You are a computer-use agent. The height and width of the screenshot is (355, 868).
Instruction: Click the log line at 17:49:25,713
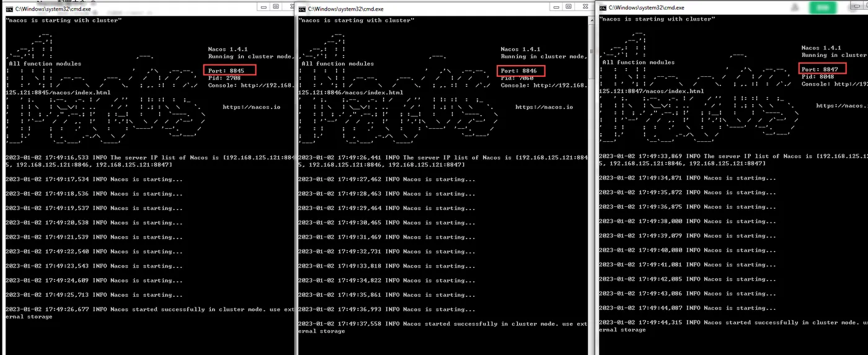[94, 295]
